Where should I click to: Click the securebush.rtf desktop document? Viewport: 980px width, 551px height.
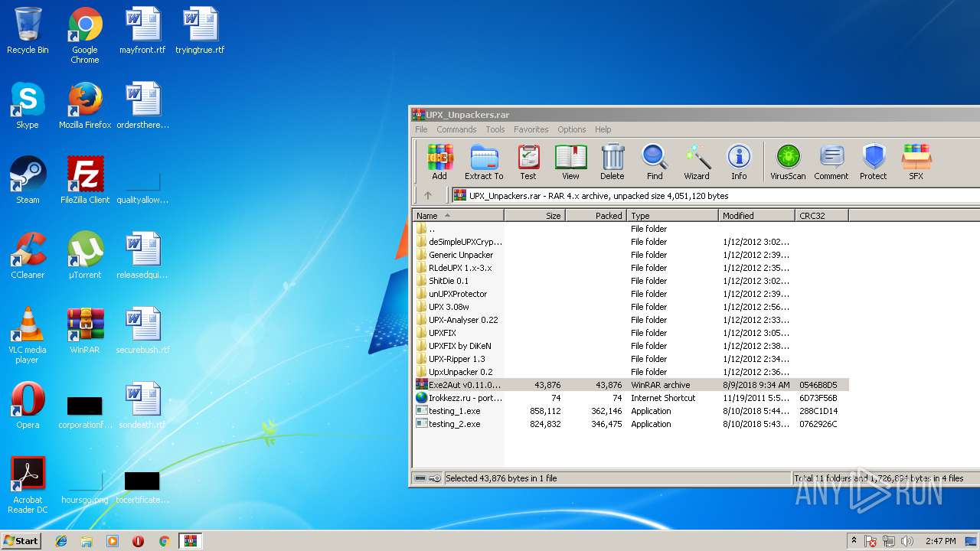[x=142, y=331]
